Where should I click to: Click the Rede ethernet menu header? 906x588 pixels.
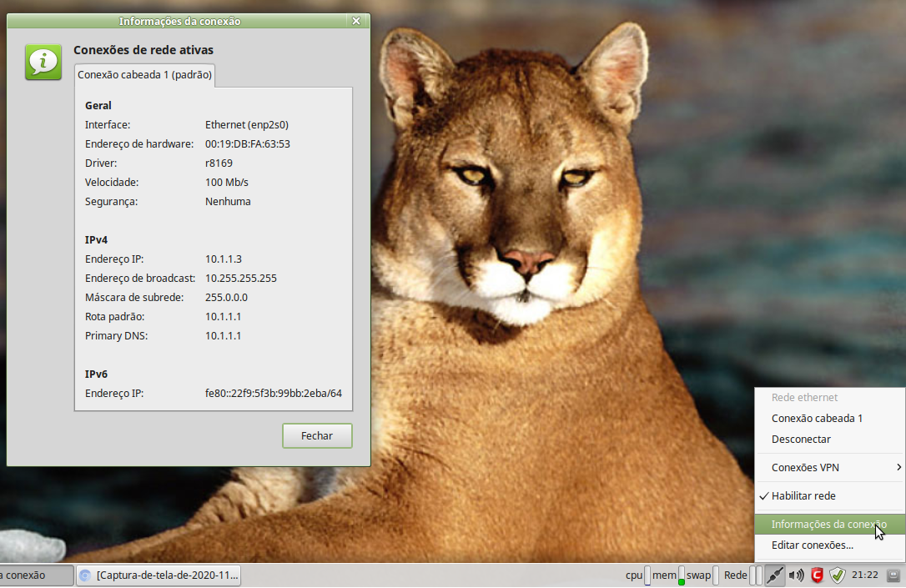[x=804, y=397]
